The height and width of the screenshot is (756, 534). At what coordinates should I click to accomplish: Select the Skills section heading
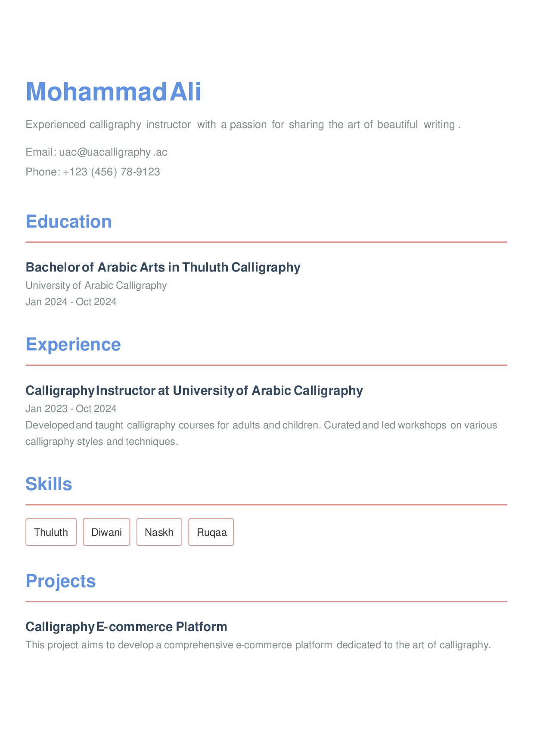[x=49, y=484]
